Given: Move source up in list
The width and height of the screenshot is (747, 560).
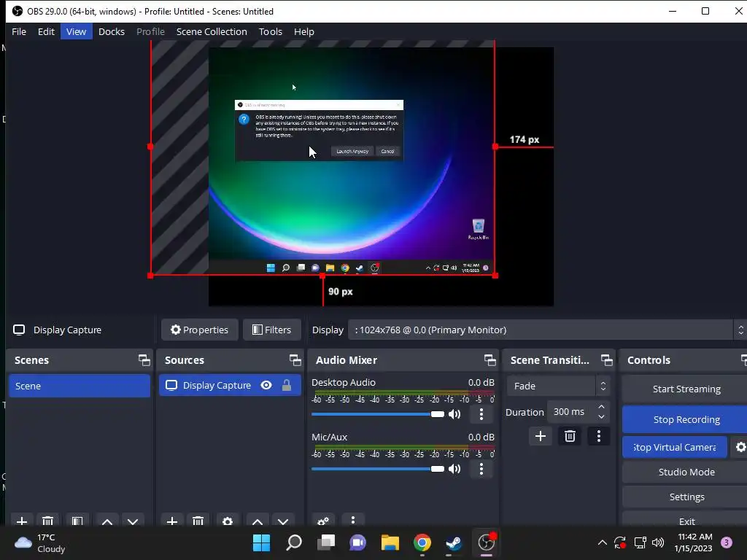Looking at the screenshot, I should coord(258,521).
